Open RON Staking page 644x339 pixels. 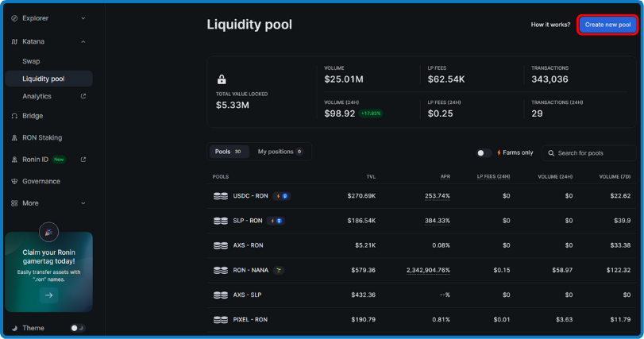pyautogui.click(x=42, y=137)
